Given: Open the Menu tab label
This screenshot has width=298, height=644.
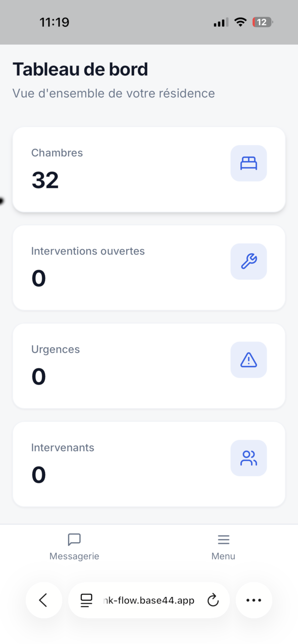Looking at the screenshot, I should click(223, 556).
